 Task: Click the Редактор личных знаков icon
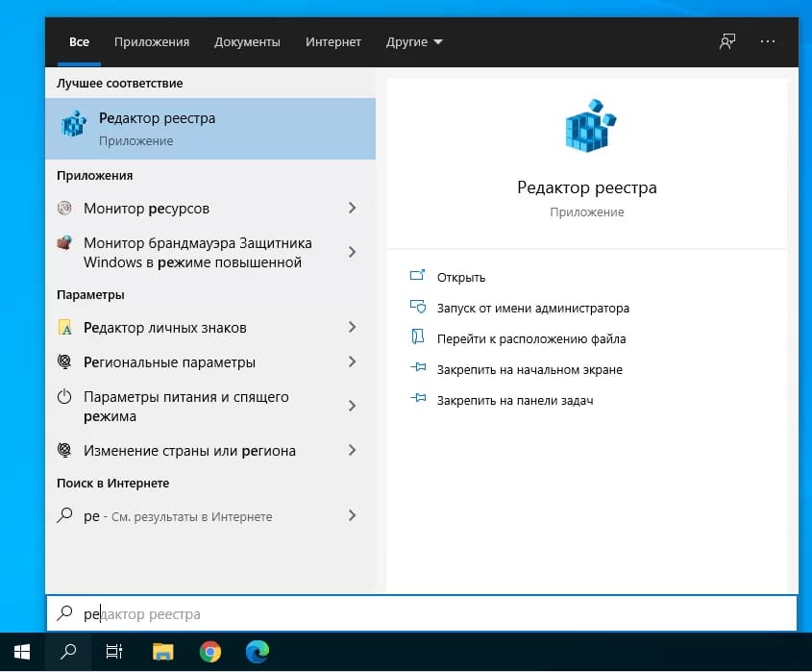64,328
